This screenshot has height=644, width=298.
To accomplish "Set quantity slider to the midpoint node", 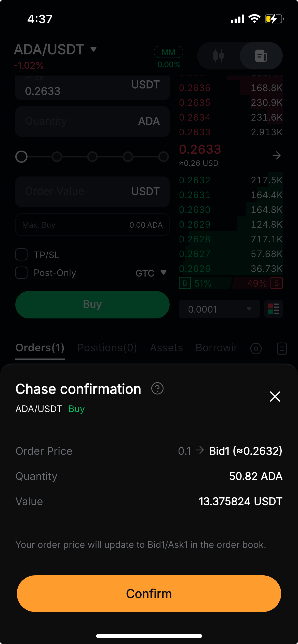I will [x=92, y=157].
